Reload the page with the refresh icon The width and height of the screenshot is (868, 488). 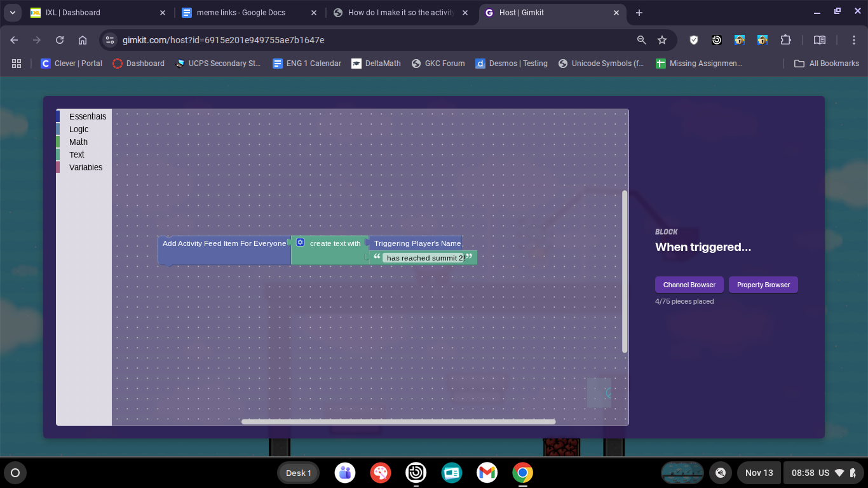[x=60, y=40]
